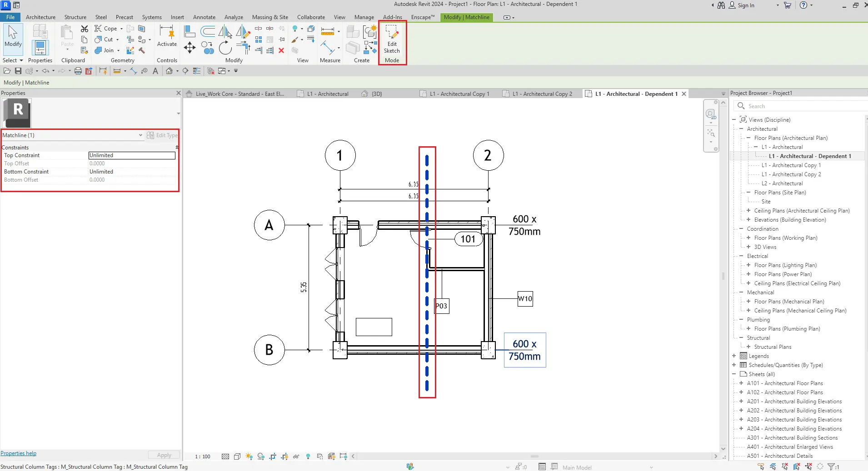Select the Trim/Extend to Corner tool
This screenshot has width=868, height=471.
(x=243, y=48)
